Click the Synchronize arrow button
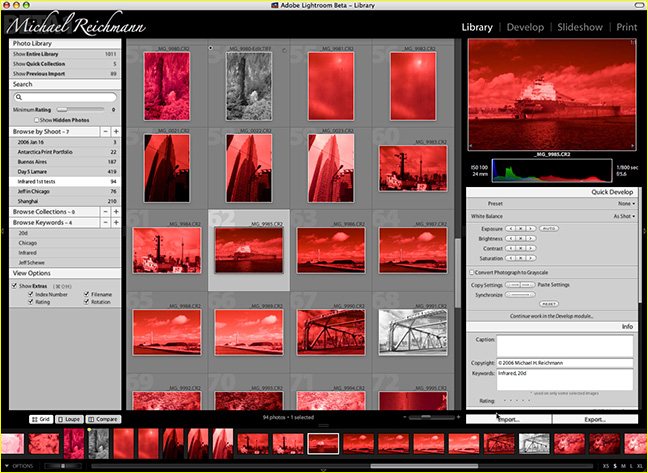This screenshot has height=473, width=648. coord(521,295)
